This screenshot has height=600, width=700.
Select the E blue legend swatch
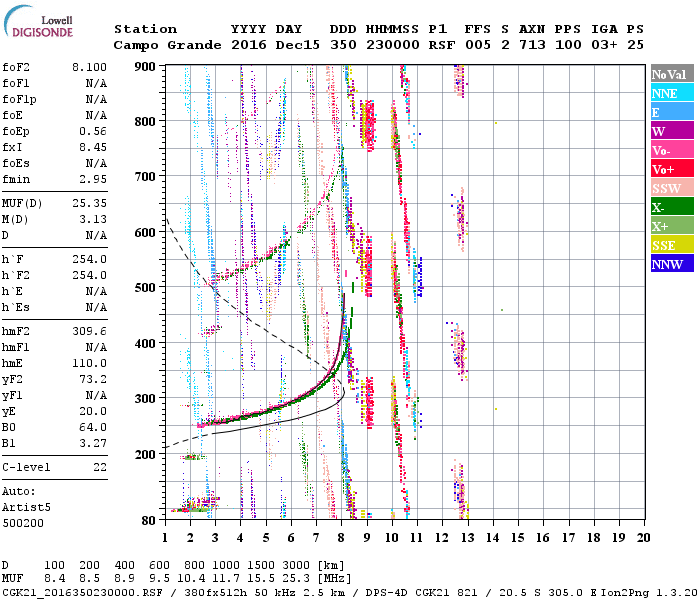(x=672, y=112)
